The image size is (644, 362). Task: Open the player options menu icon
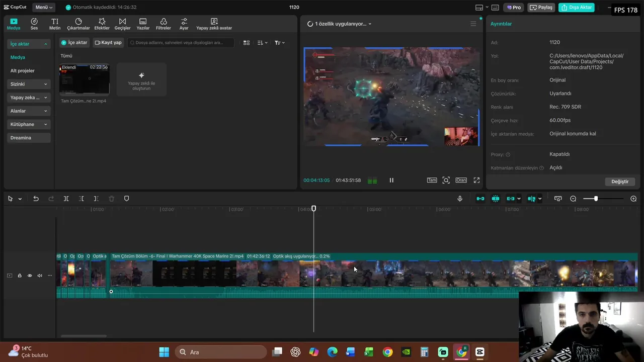pos(473,24)
